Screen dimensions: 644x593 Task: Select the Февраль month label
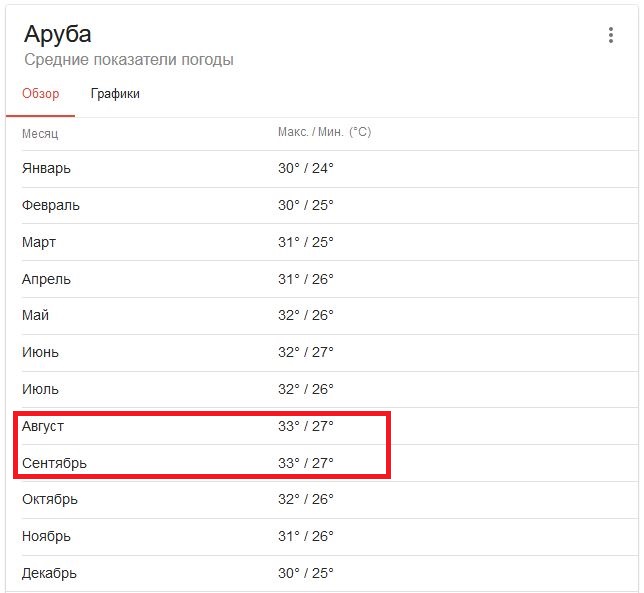coord(51,205)
